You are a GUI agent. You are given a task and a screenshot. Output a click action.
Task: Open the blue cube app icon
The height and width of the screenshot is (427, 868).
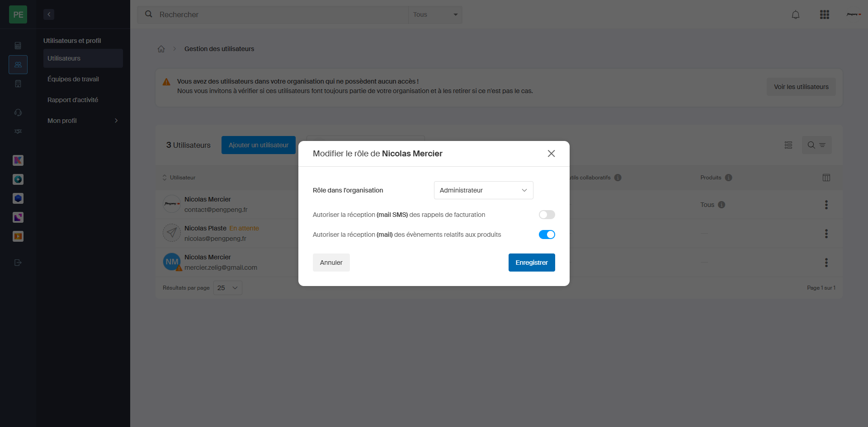(18, 198)
